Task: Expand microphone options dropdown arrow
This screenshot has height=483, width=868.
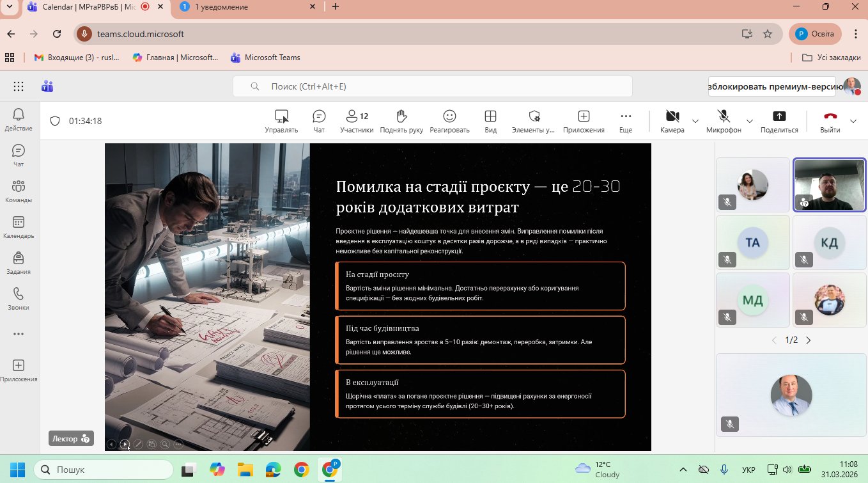Action: tap(750, 121)
